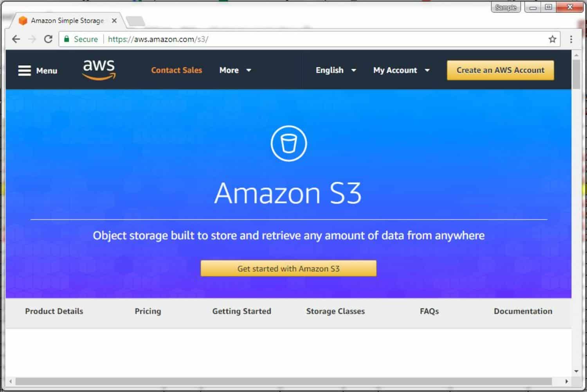Viewport: 587px width, 392px height.
Task: Minimize the browser window
Action: [x=533, y=7]
